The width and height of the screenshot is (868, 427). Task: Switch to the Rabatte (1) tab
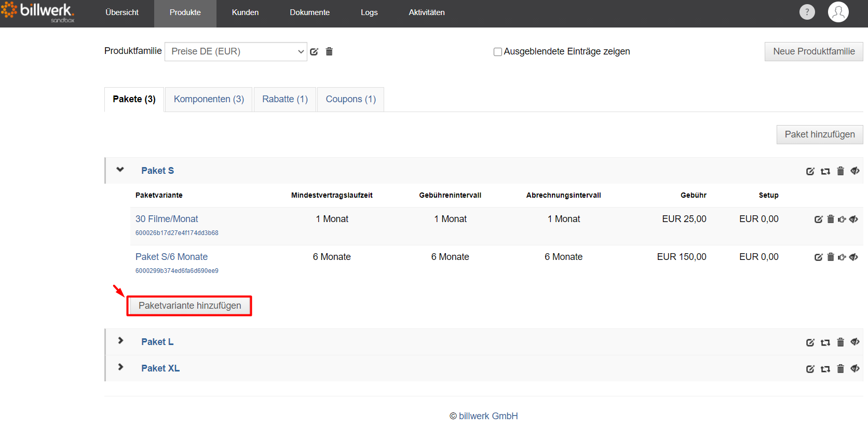coord(285,99)
